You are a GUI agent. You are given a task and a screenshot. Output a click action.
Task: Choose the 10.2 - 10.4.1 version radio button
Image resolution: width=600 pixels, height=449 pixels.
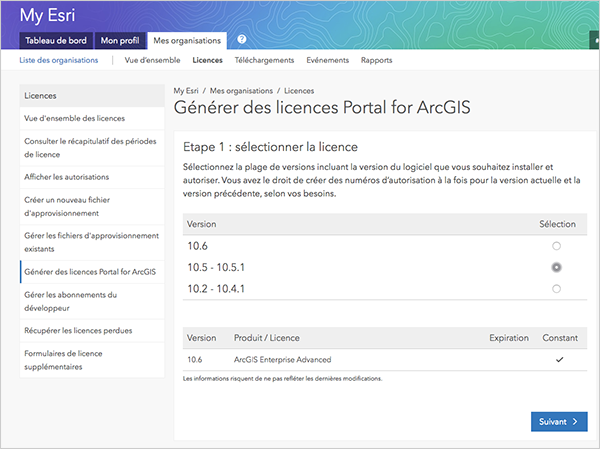click(556, 288)
